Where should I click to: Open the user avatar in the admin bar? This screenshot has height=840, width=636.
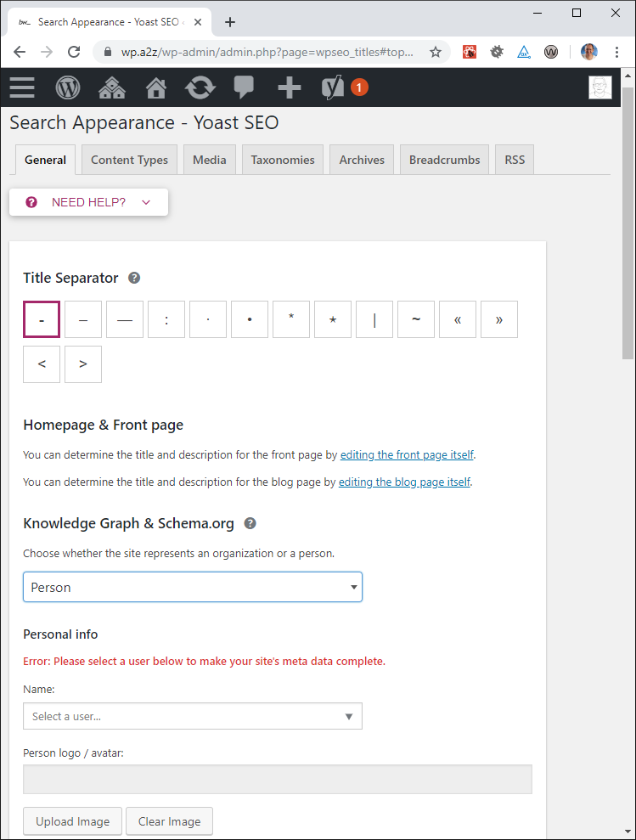[600, 87]
